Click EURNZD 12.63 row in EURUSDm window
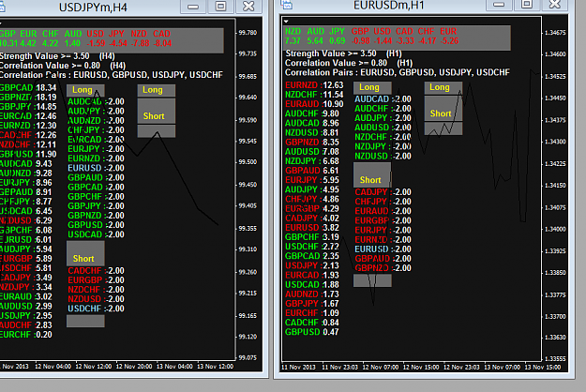The width and height of the screenshot is (586, 392). 314,85
